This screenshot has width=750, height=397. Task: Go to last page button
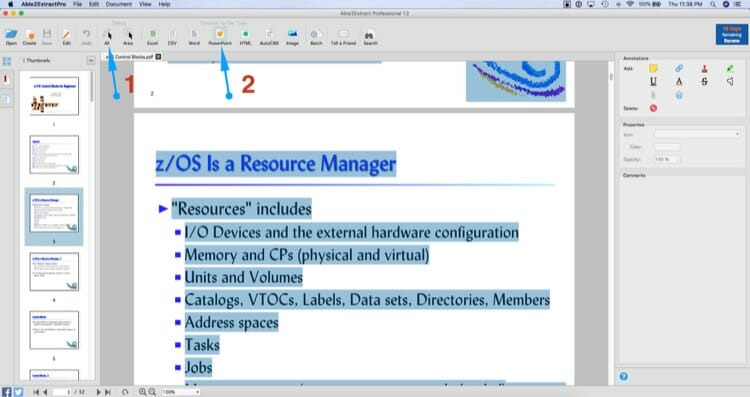[x=108, y=392]
